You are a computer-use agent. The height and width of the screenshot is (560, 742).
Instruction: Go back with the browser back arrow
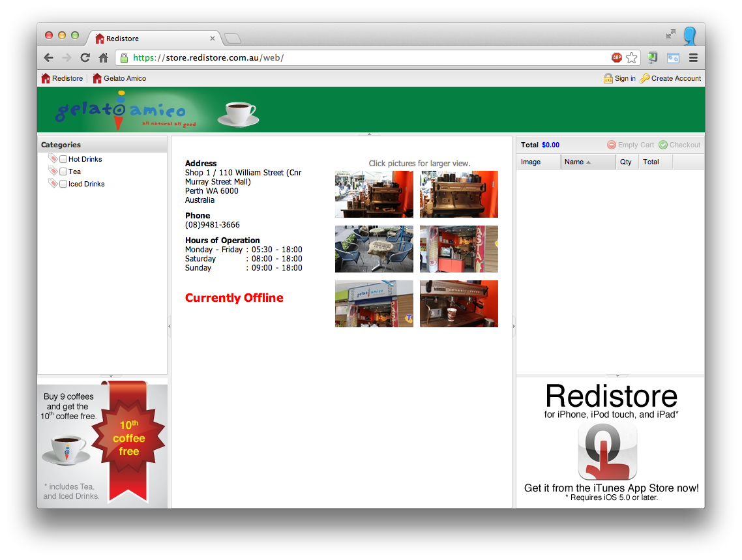[x=48, y=58]
